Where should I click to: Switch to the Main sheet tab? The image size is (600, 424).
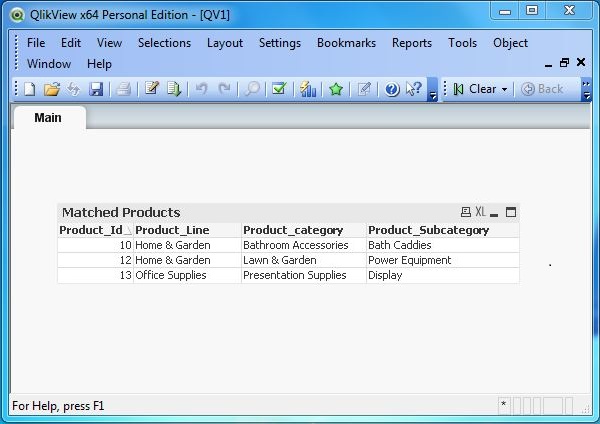[x=48, y=118]
